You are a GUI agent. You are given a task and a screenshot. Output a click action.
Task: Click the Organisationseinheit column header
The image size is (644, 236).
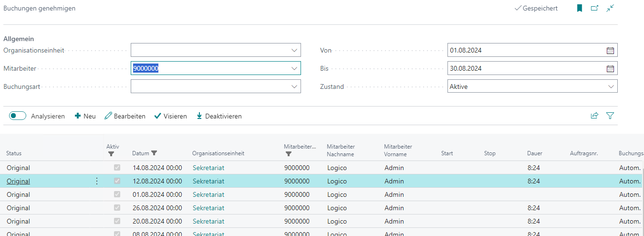[218, 153]
